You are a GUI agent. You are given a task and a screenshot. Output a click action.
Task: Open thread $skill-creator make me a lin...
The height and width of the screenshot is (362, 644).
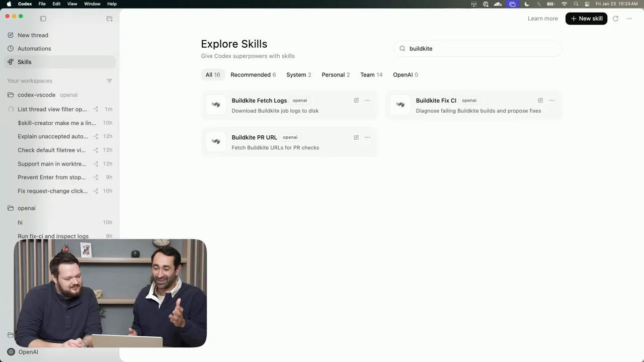tap(59, 123)
